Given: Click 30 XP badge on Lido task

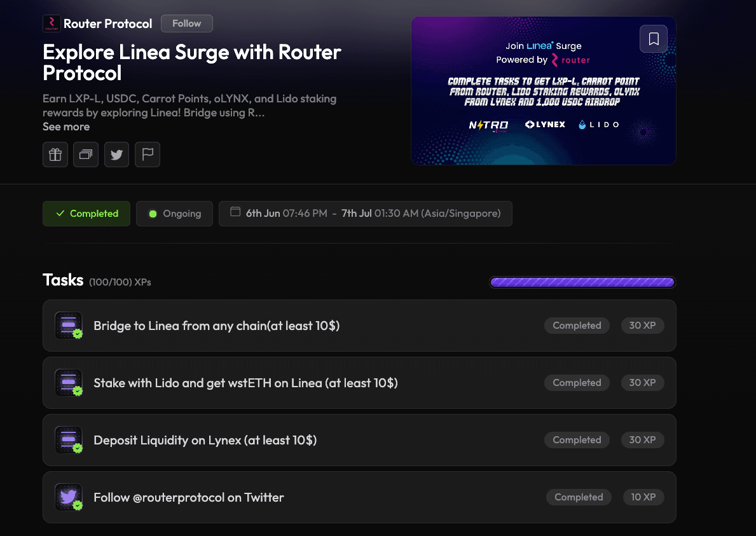Looking at the screenshot, I should (x=642, y=383).
